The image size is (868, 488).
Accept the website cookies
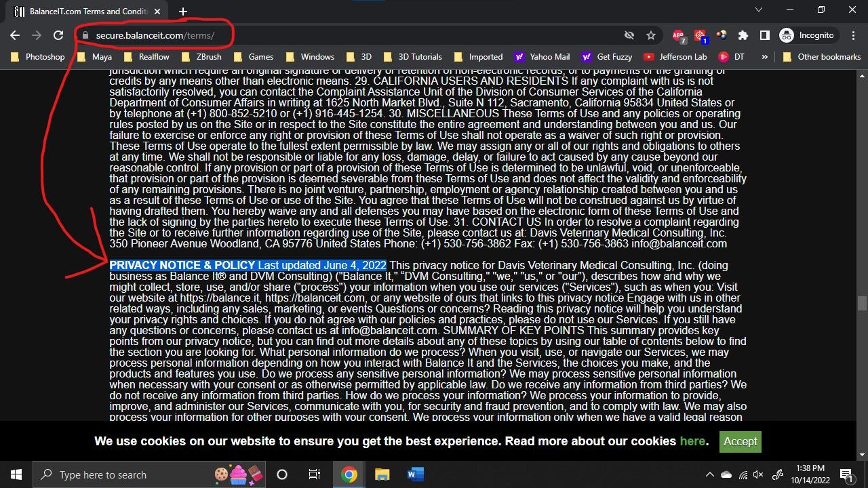tap(740, 441)
